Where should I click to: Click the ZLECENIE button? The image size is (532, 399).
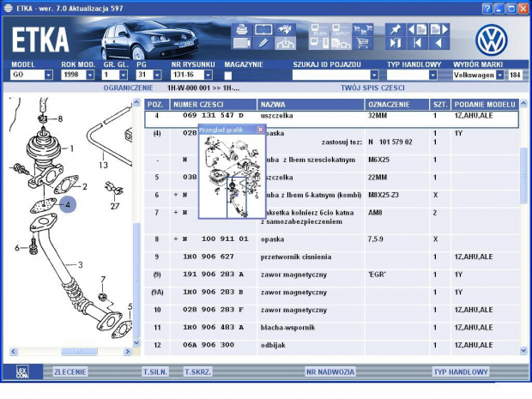point(70,372)
